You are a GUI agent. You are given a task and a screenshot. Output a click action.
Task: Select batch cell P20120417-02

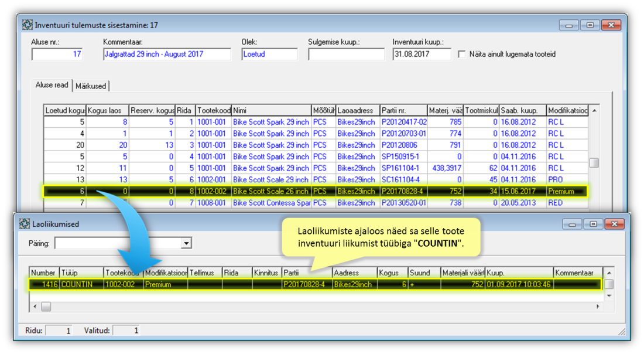coord(404,122)
